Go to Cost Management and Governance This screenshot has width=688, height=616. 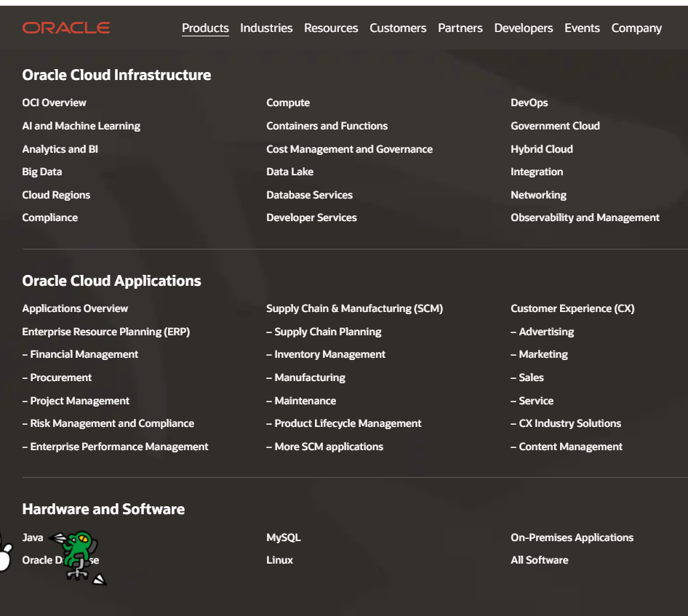click(x=350, y=149)
